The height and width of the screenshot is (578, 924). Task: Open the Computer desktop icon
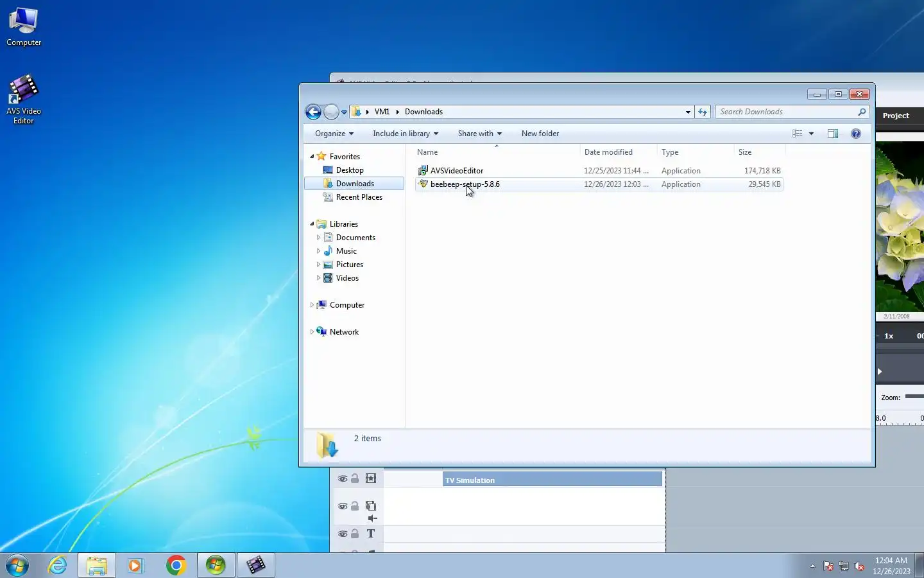pos(24,27)
